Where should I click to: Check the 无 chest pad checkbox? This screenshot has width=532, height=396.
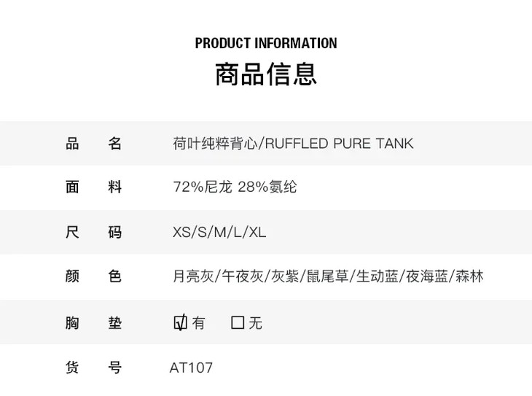point(238,322)
